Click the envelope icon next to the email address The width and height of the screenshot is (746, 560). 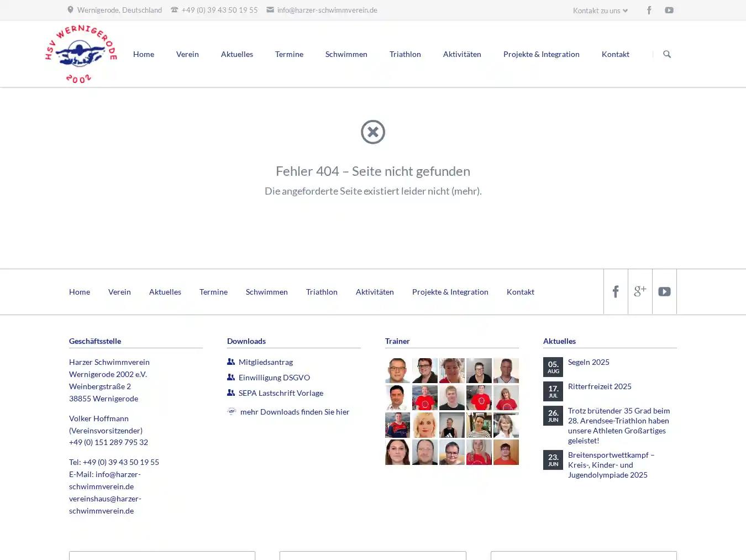point(270,9)
